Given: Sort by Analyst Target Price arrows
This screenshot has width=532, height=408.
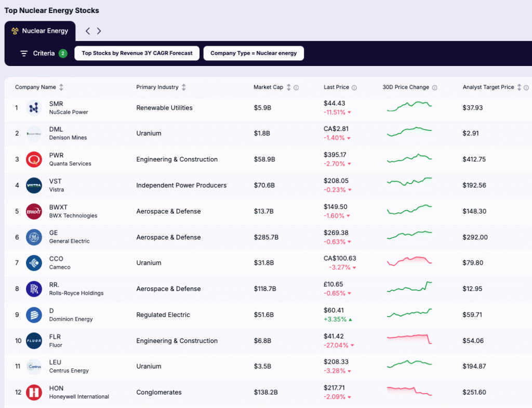Looking at the screenshot, I should tap(519, 87).
